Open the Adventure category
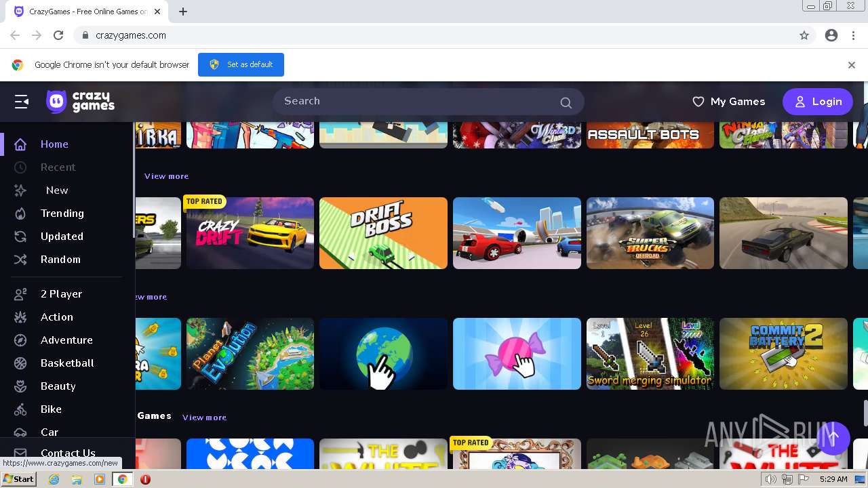The image size is (868, 488). [68, 340]
